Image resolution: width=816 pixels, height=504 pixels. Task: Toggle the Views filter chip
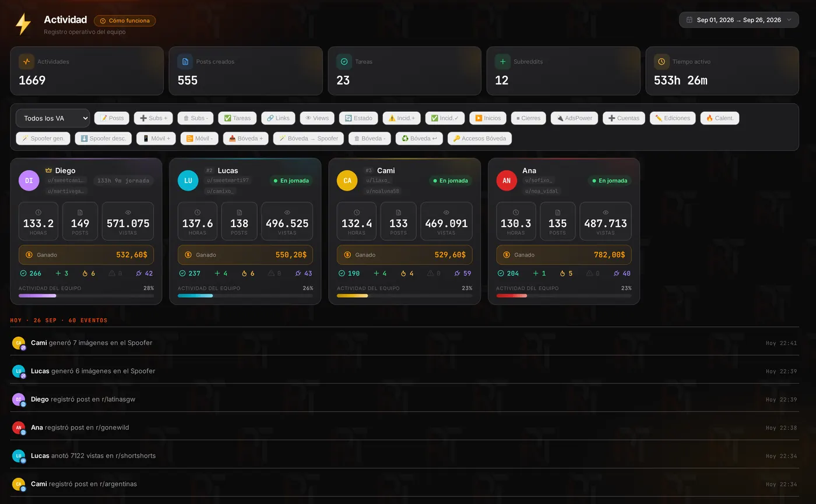317,118
